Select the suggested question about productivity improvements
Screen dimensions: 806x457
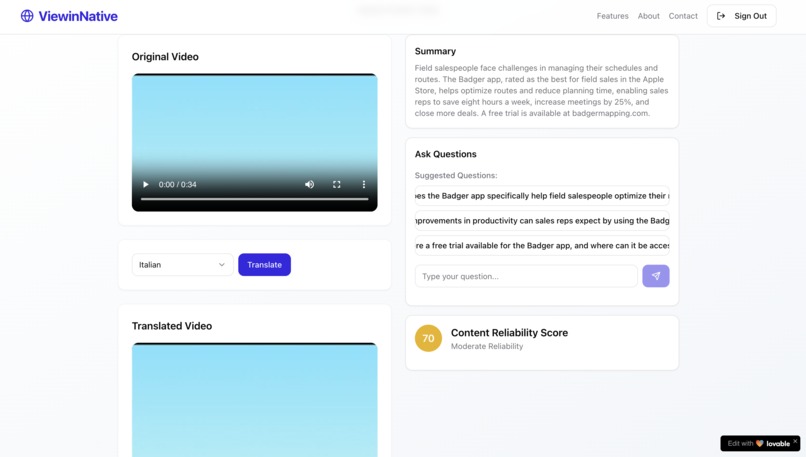[542, 221]
